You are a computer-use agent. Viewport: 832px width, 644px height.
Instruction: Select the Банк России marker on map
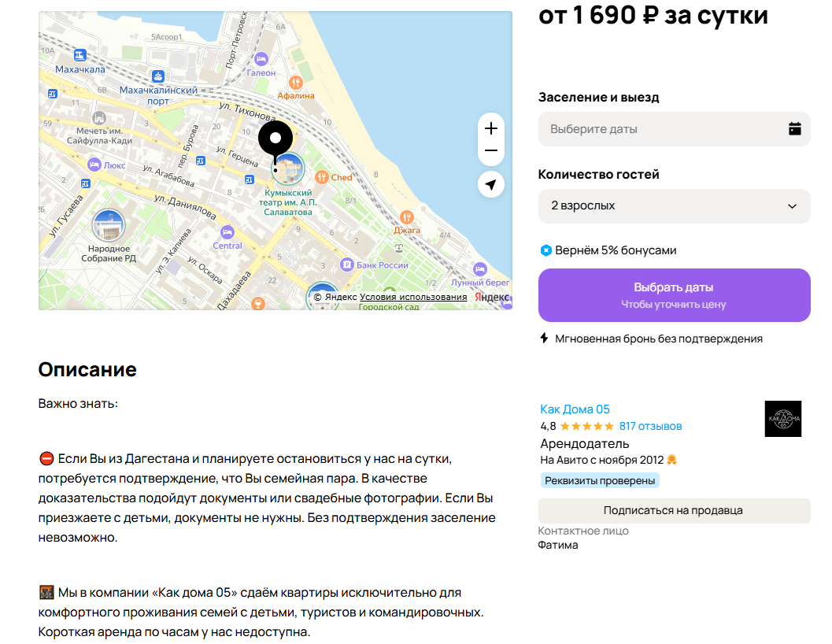coord(346,265)
